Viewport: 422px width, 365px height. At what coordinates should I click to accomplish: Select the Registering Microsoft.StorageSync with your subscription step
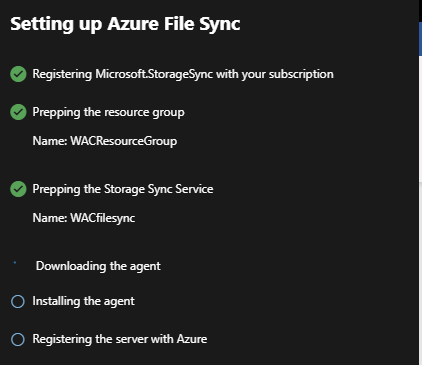point(183,74)
